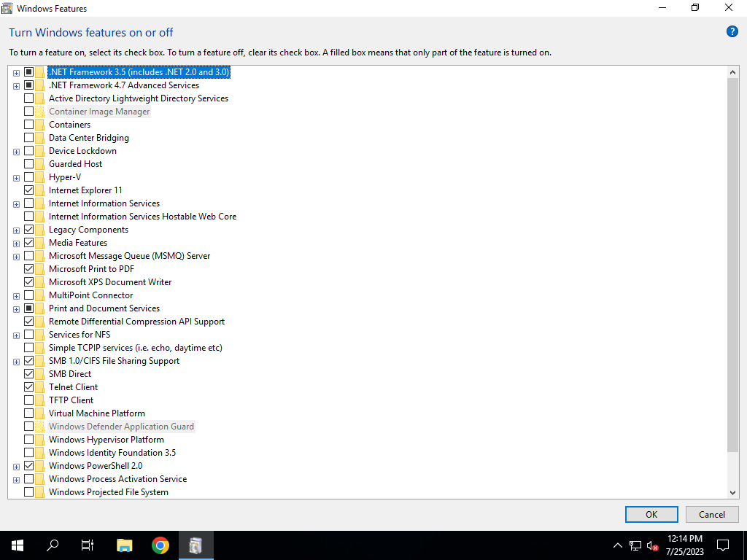Image resolution: width=747 pixels, height=560 pixels.
Task: Open taskbar search magnifier
Action: click(x=53, y=545)
